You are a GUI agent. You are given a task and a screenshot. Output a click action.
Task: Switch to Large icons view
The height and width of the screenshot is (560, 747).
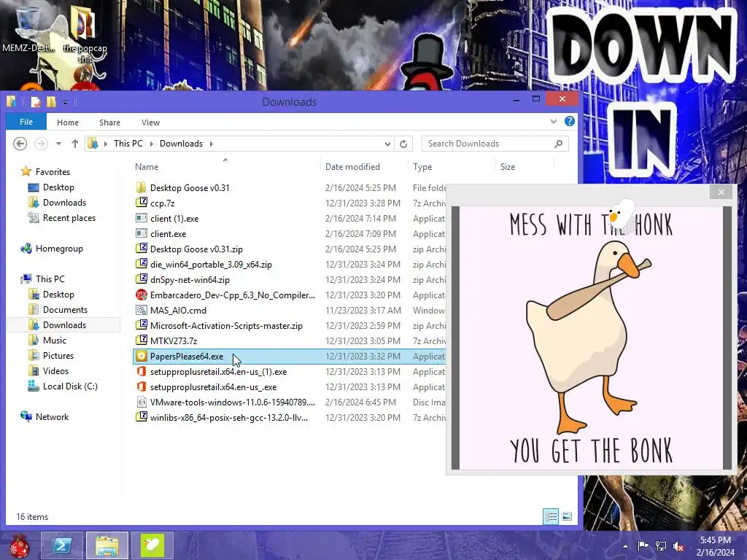(567, 517)
